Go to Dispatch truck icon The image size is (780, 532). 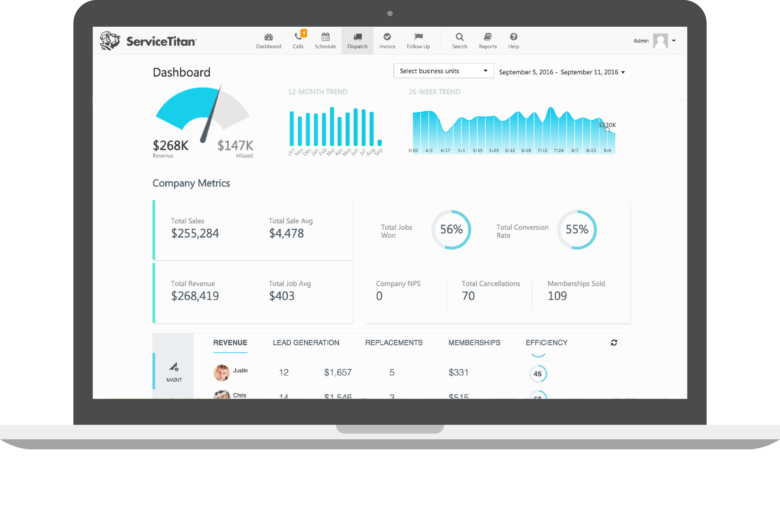coord(357,37)
